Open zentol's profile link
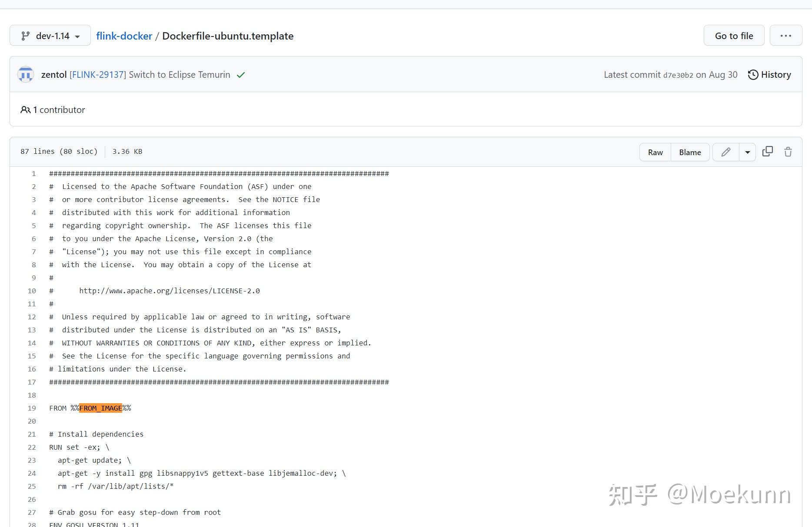Viewport: 812px width, 527px height. (x=54, y=74)
